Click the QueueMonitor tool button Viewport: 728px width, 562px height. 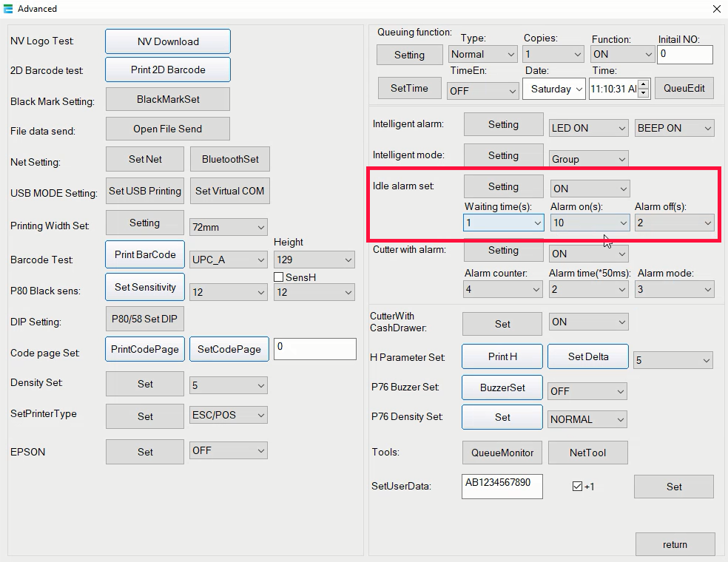click(x=502, y=453)
